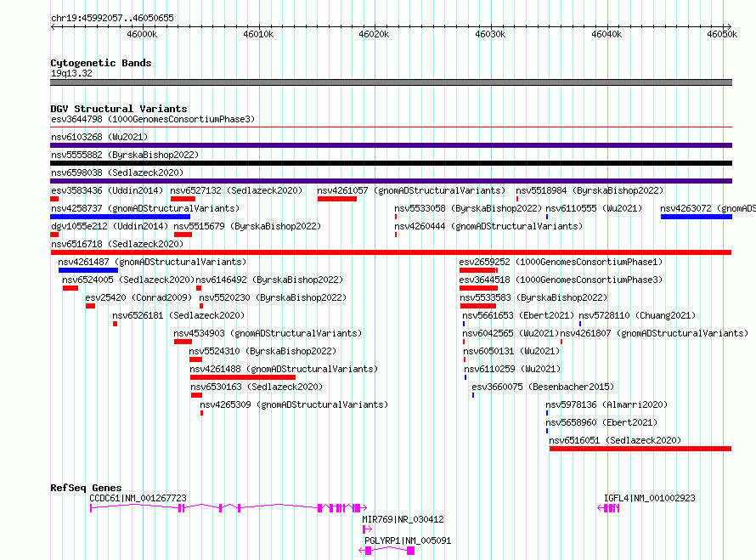Open the IGFL4|NM_001002923 gene label

(650, 498)
